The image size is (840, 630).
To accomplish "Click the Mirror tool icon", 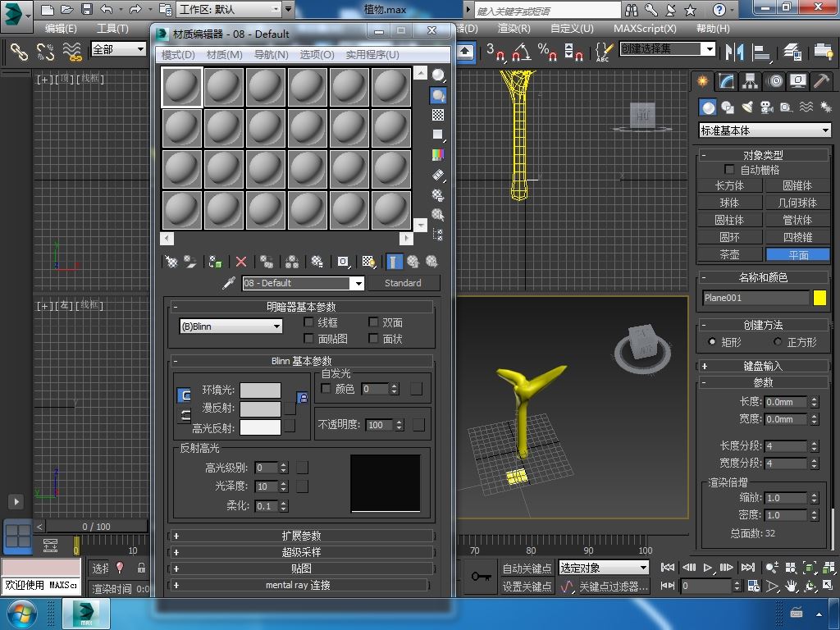I will [x=734, y=52].
